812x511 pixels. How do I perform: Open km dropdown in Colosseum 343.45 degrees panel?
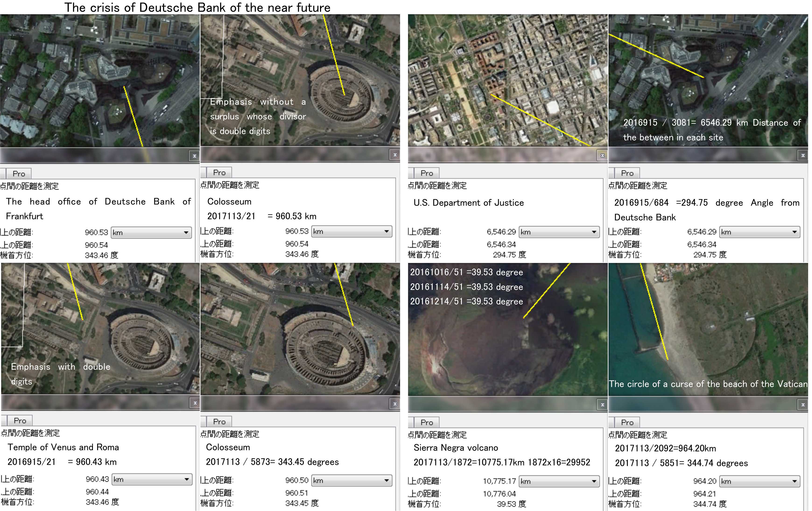[352, 480]
